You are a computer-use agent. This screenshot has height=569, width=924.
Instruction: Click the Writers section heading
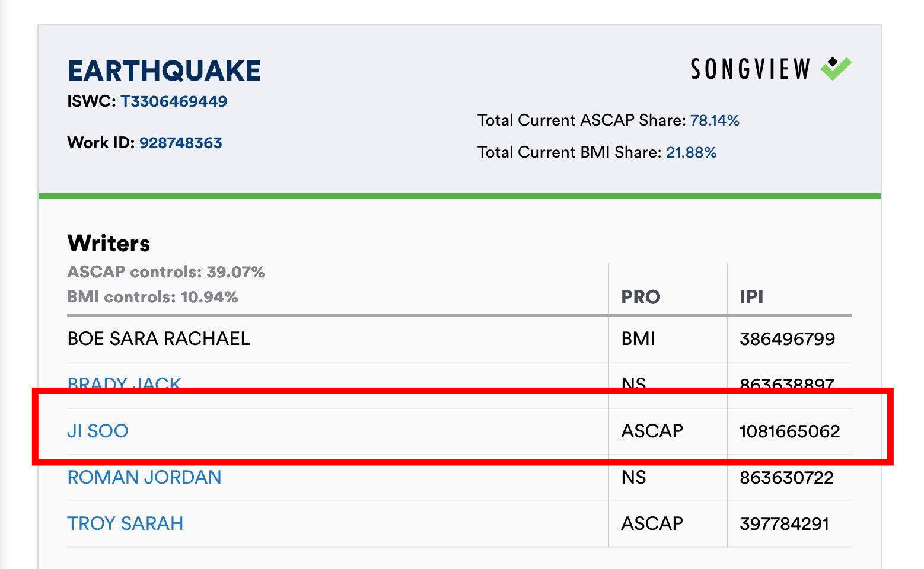click(x=109, y=243)
